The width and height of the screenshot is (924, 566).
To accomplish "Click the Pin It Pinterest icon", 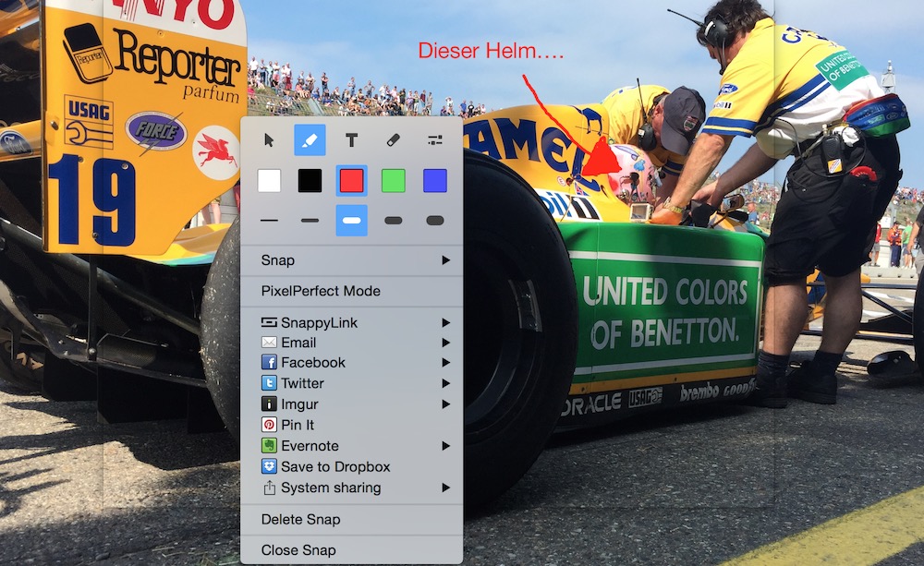I will (x=269, y=425).
